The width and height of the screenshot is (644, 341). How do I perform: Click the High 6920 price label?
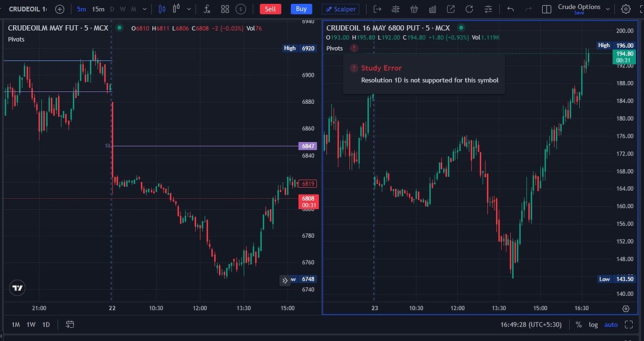[x=300, y=48]
